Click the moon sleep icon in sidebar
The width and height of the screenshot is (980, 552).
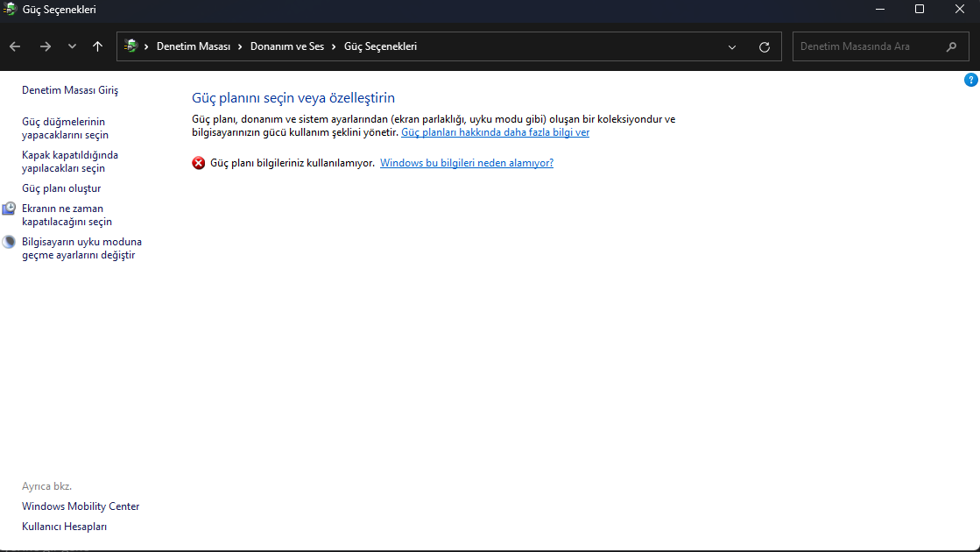tap(9, 242)
